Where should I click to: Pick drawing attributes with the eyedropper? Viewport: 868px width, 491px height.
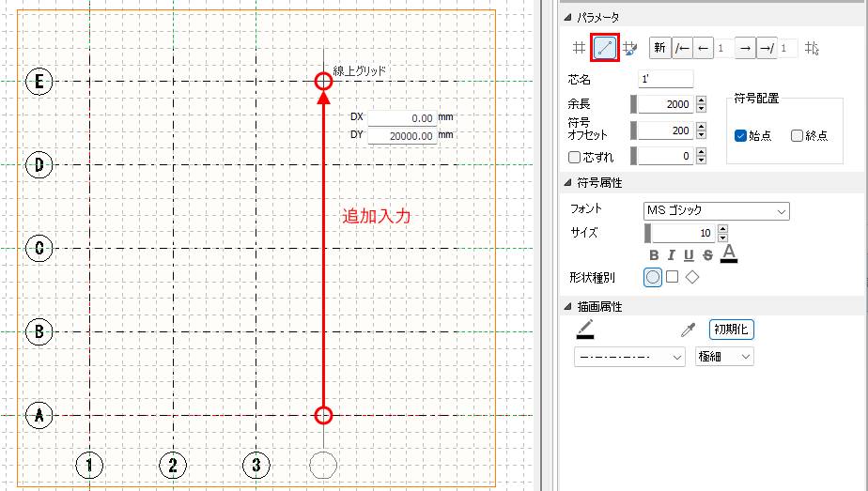pyautogui.click(x=688, y=330)
